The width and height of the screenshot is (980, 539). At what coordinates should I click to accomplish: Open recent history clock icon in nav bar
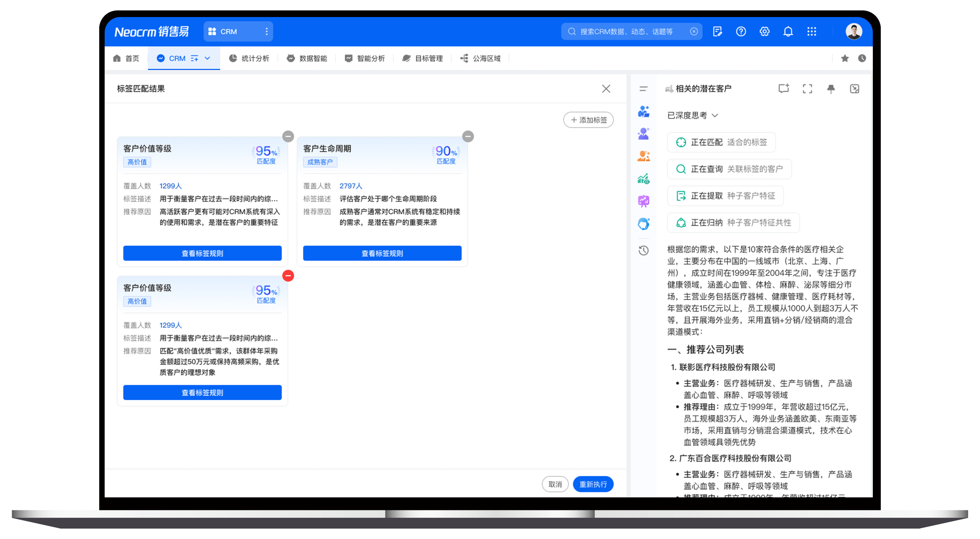(862, 58)
